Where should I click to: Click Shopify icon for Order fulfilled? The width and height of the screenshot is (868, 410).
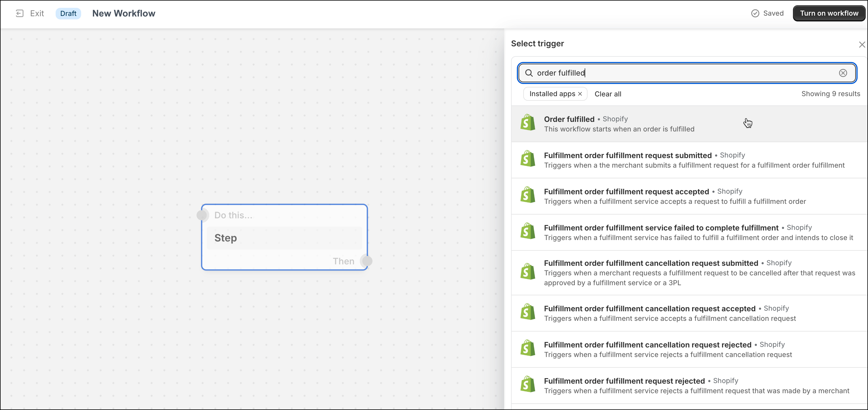tap(528, 122)
